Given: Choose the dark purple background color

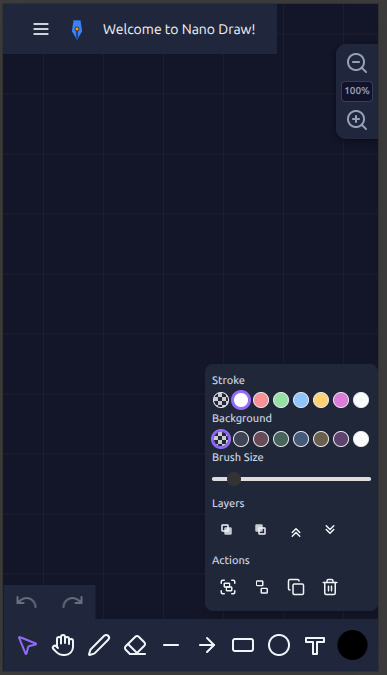Looking at the screenshot, I should point(341,439).
